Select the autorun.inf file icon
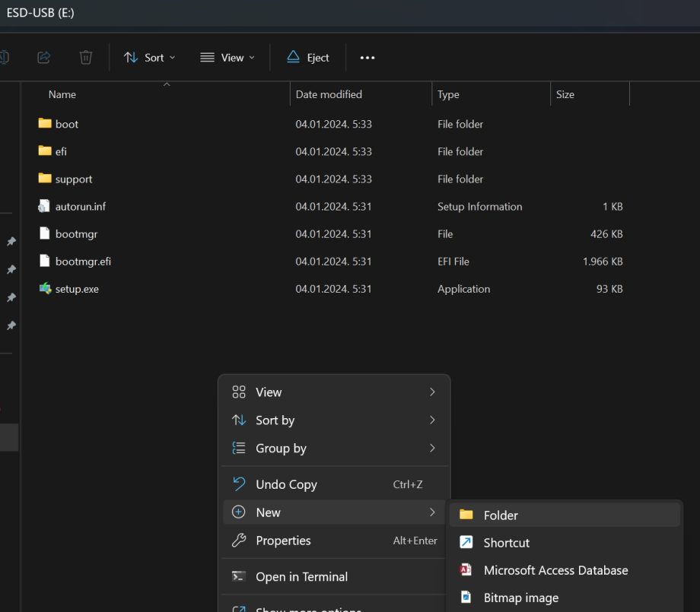700x612 pixels. coord(45,206)
